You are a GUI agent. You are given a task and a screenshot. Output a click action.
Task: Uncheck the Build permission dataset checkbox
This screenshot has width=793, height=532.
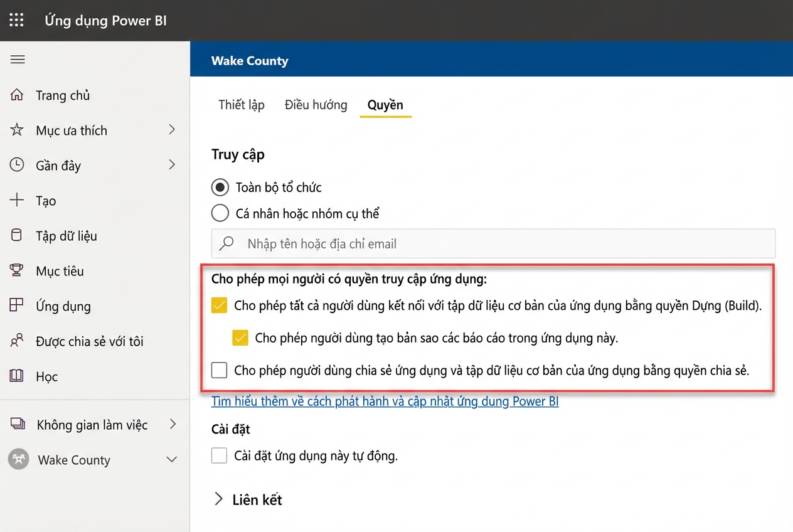219,306
